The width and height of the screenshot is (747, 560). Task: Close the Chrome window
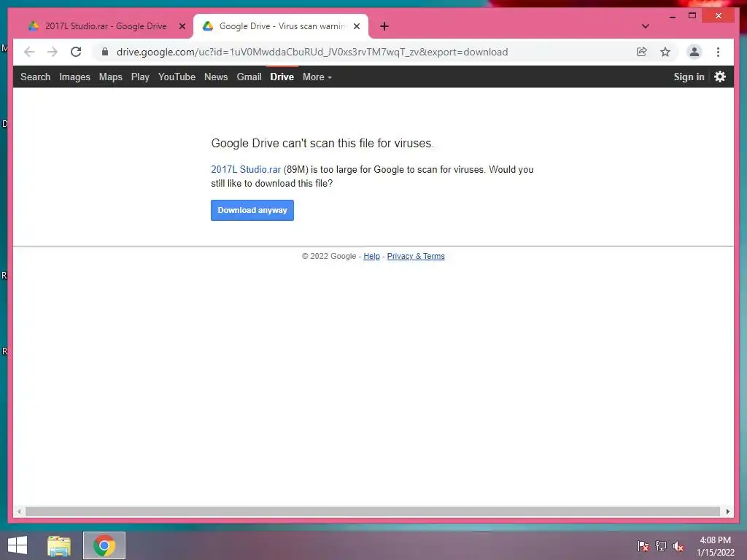pos(719,16)
